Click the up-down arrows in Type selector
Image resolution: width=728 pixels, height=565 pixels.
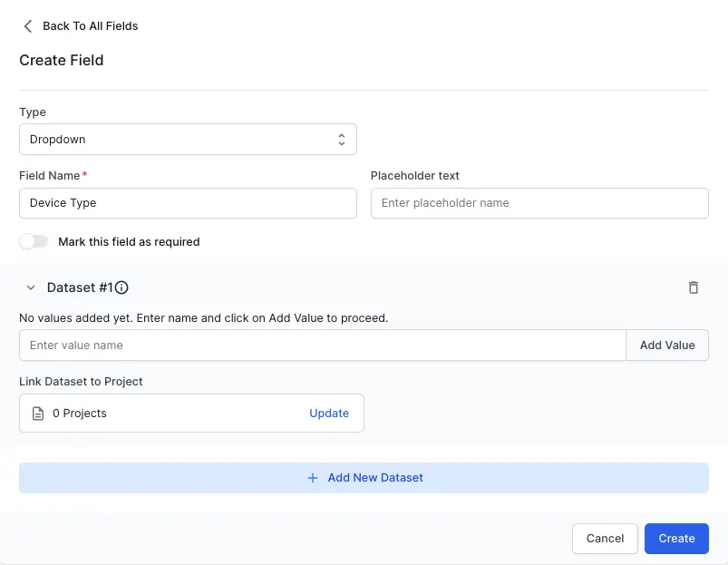(x=341, y=140)
